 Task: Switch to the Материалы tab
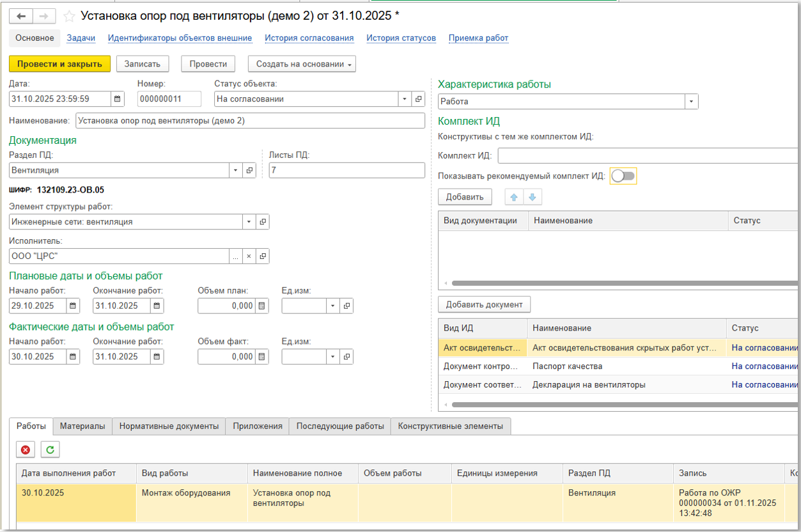(82, 426)
